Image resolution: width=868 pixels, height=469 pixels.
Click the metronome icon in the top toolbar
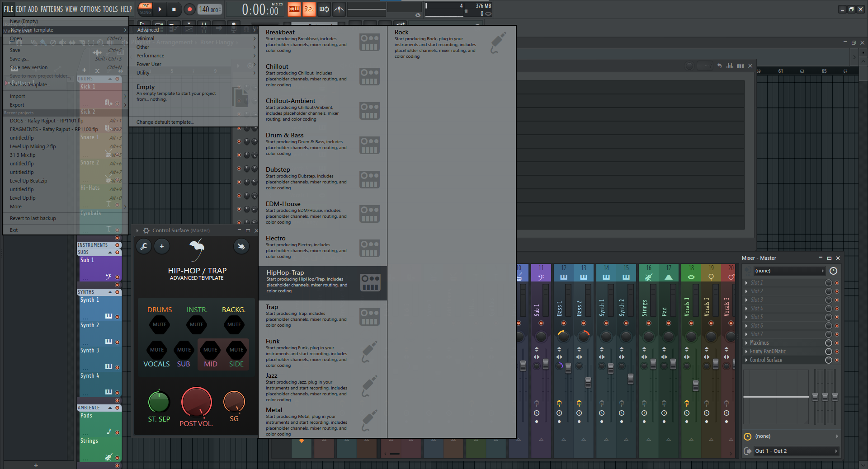pos(339,9)
